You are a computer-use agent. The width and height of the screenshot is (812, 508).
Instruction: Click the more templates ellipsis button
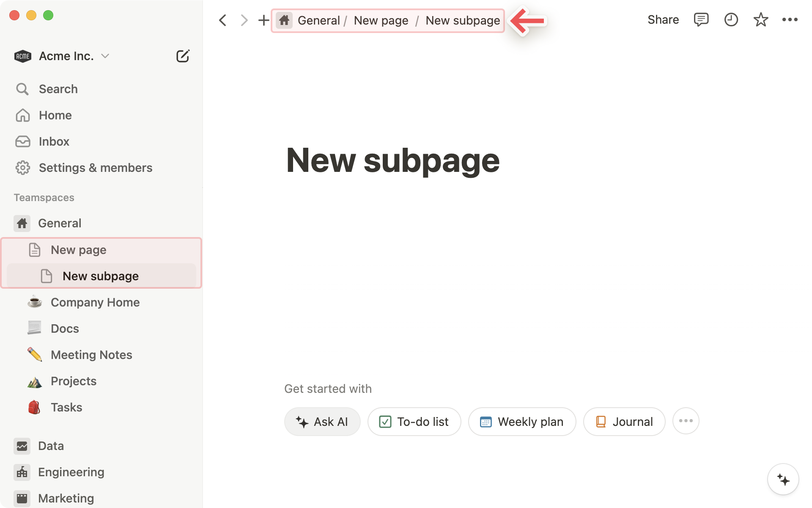(x=686, y=421)
